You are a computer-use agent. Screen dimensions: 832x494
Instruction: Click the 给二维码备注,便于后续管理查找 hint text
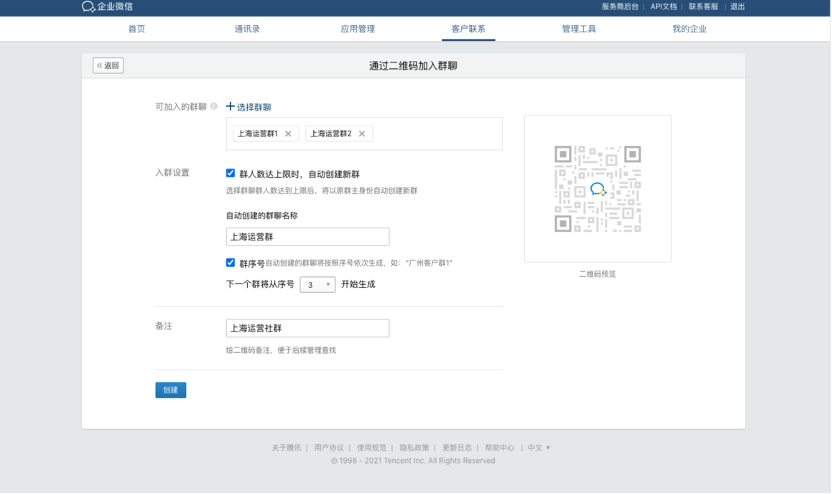click(281, 350)
